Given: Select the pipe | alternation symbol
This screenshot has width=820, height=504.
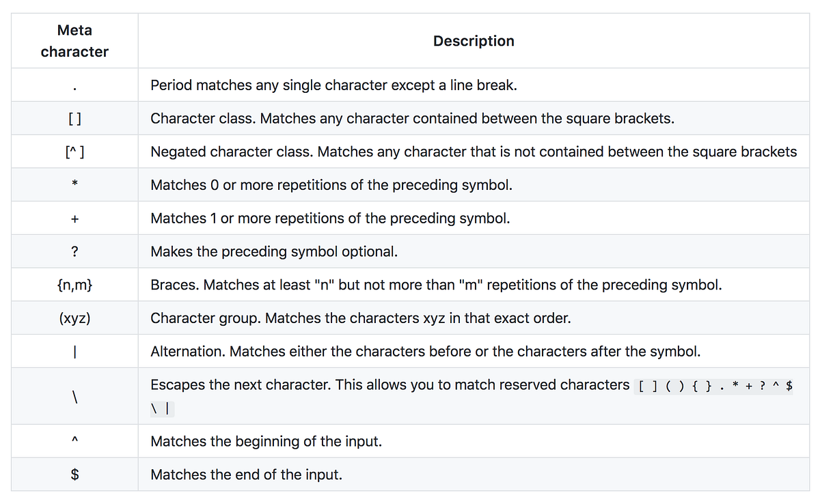Looking at the screenshot, I should pyautogui.click(x=74, y=352).
